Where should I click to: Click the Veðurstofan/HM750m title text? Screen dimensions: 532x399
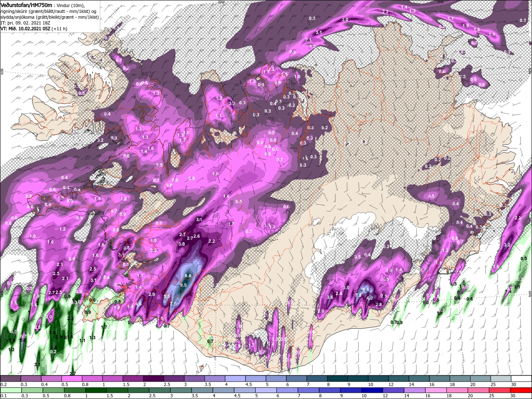[x=26, y=5]
